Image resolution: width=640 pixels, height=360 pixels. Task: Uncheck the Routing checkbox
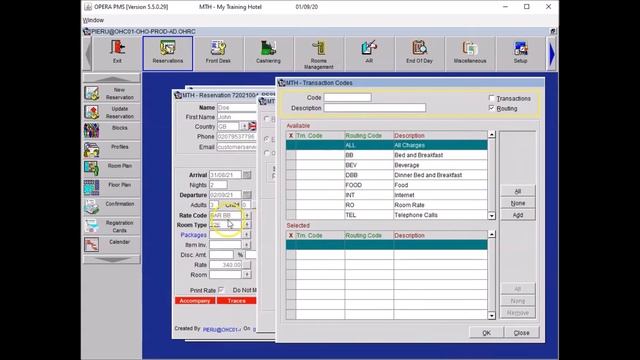pyautogui.click(x=491, y=108)
